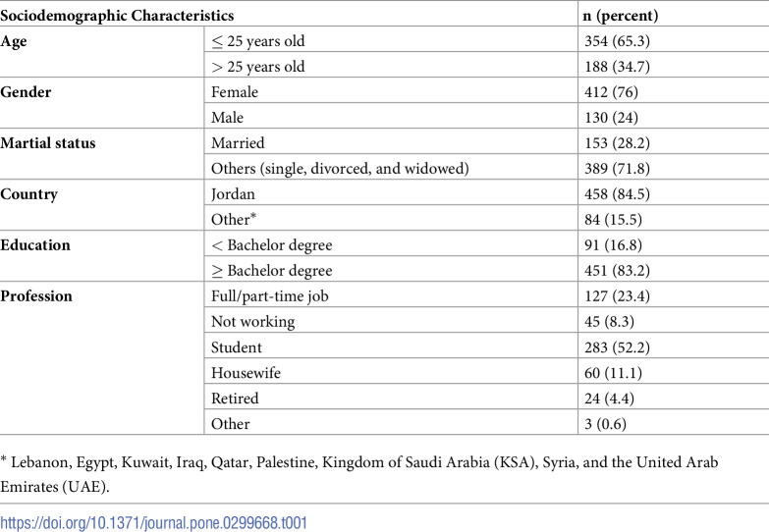Click the '≤ 25 years old' cell
769x532 pixels.
tap(258, 41)
